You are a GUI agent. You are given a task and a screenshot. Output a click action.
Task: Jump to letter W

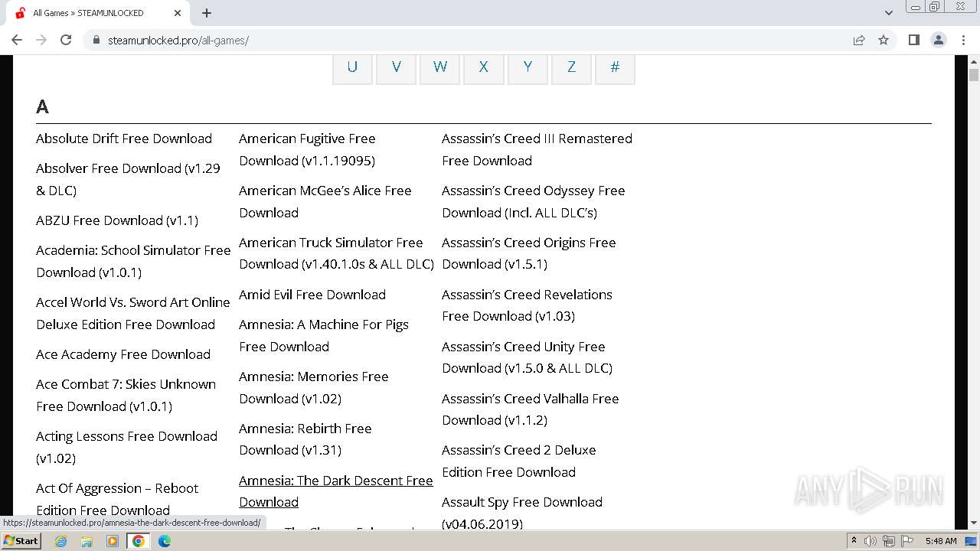tap(440, 67)
